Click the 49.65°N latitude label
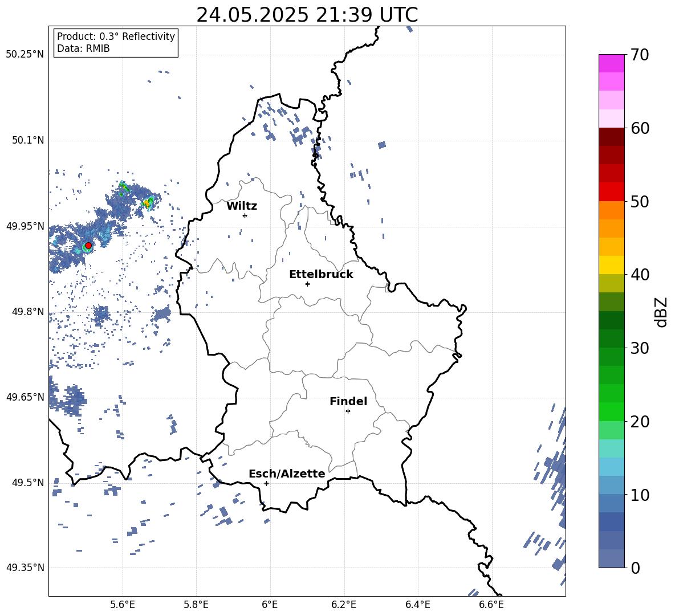Viewport: 675px width, 616px height. pos(25,397)
